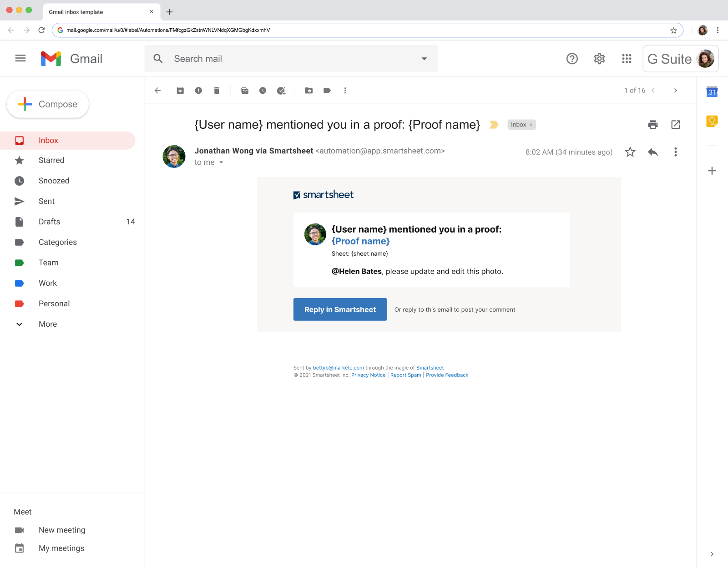Open Google Keep from side panel
This screenshot has width=728, height=568.
tap(712, 121)
